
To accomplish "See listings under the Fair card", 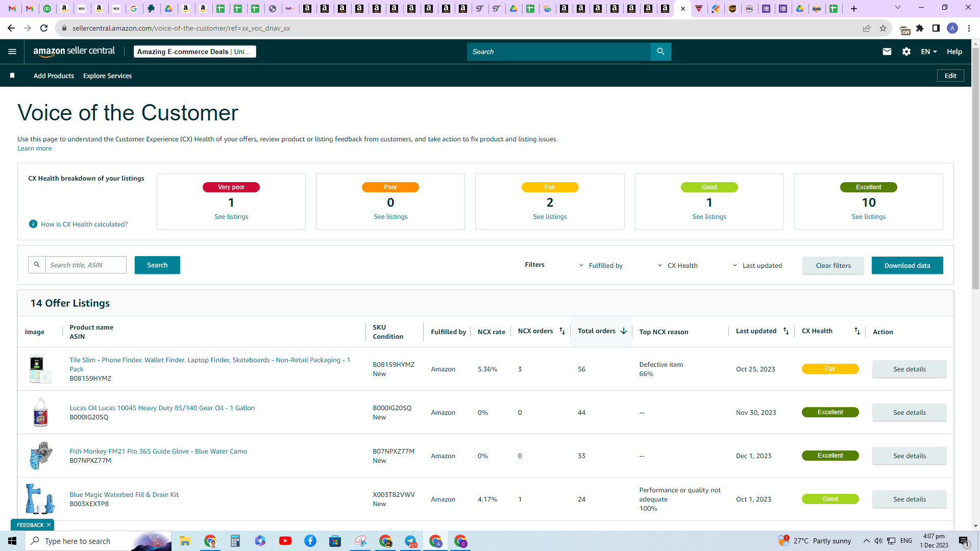I will pos(550,217).
